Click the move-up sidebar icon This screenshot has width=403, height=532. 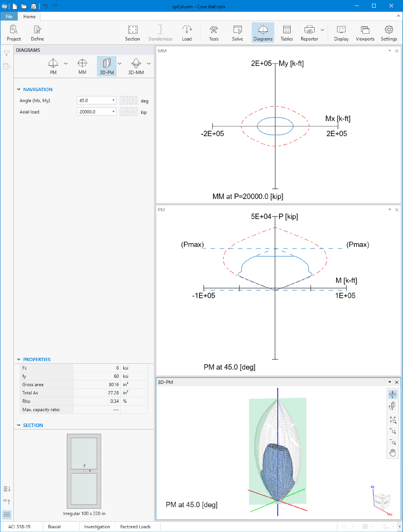pyautogui.click(x=7, y=502)
